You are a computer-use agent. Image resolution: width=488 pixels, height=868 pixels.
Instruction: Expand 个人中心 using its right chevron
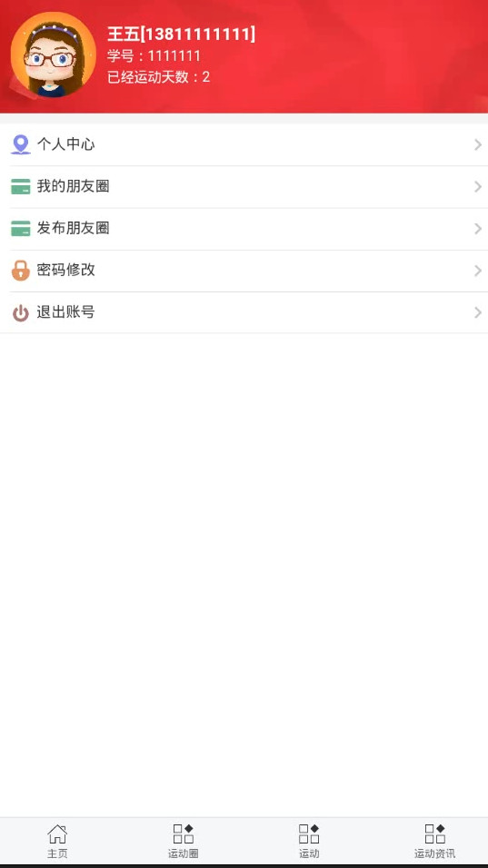(x=477, y=144)
